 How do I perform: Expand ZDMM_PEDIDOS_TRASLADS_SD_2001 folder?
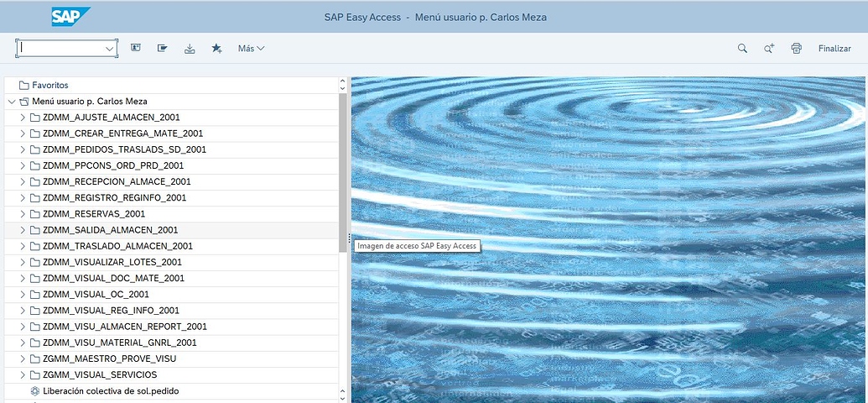pyautogui.click(x=23, y=149)
